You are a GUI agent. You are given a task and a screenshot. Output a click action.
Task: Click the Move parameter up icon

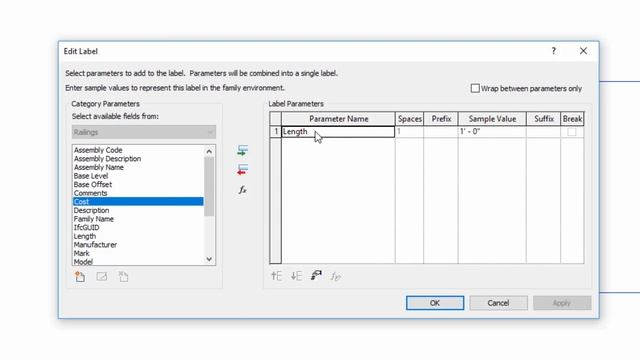click(x=277, y=276)
